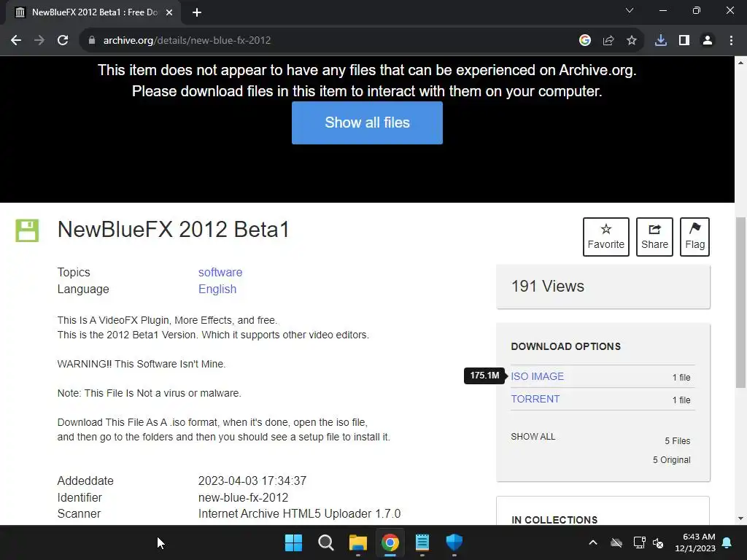Screen dimensions: 747x560
Task: Click the green floppy software icon
Action: (27, 230)
